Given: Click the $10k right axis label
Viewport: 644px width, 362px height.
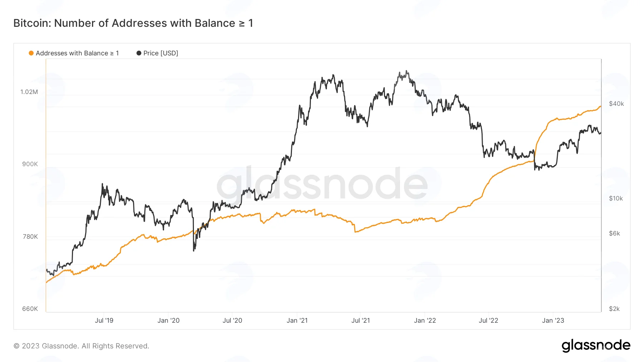Looking at the screenshot, I should (616, 198).
